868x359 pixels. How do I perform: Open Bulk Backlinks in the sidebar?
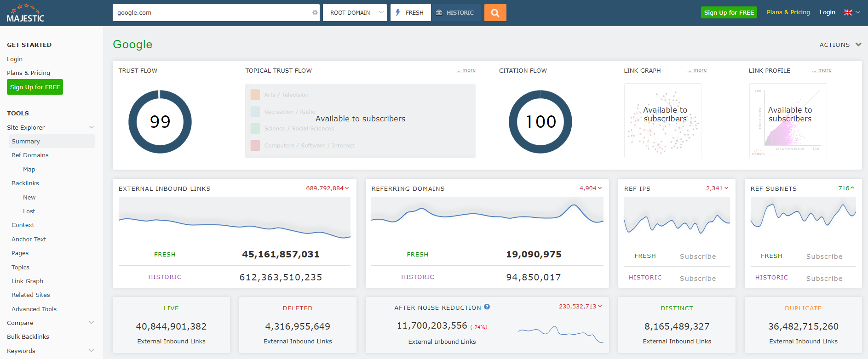pyautogui.click(x=28, y=336)
